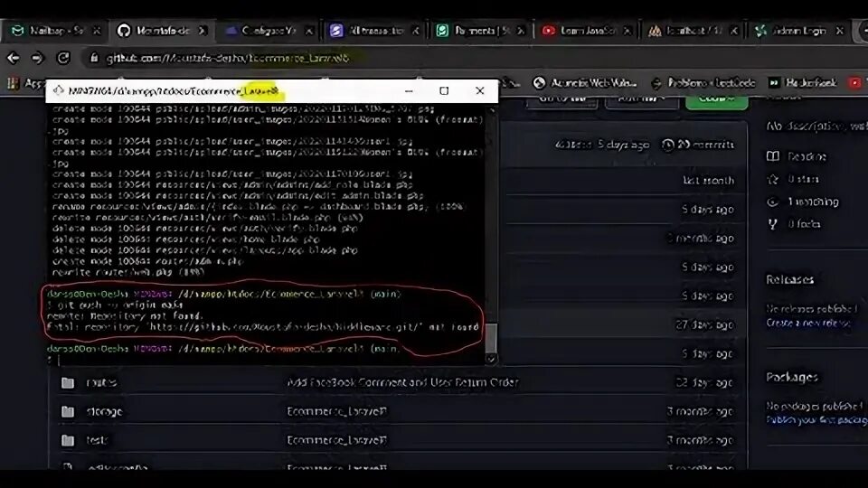
Task: Open the Add file dropdown
Action: 642,100
